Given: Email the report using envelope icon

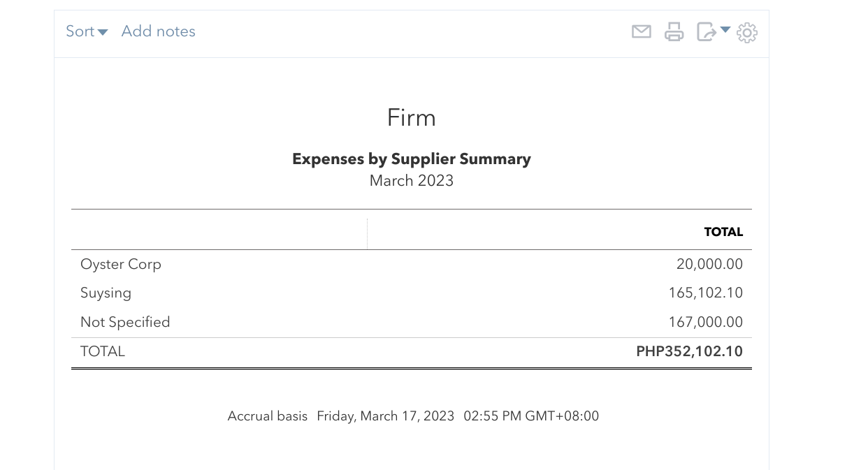Looking at the screenshot, I should click(641, 31).
